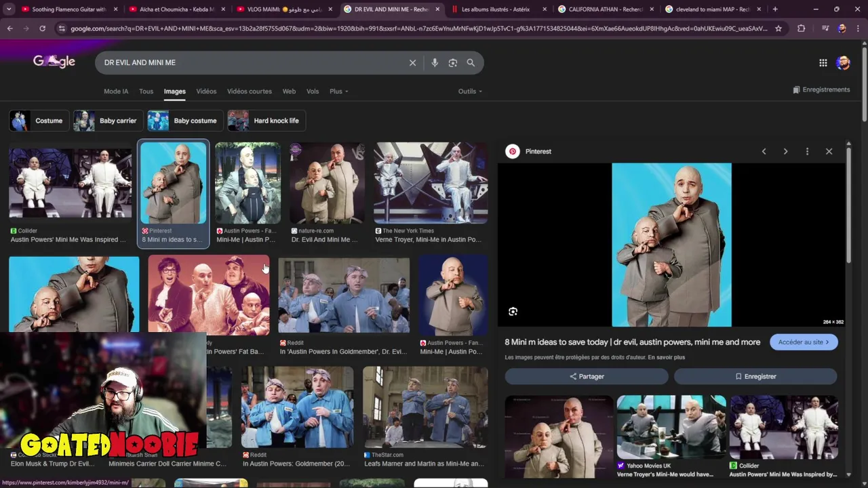Click the browser back arrow
The width and height of the screenshot is (868, 488).
(9, 28)
